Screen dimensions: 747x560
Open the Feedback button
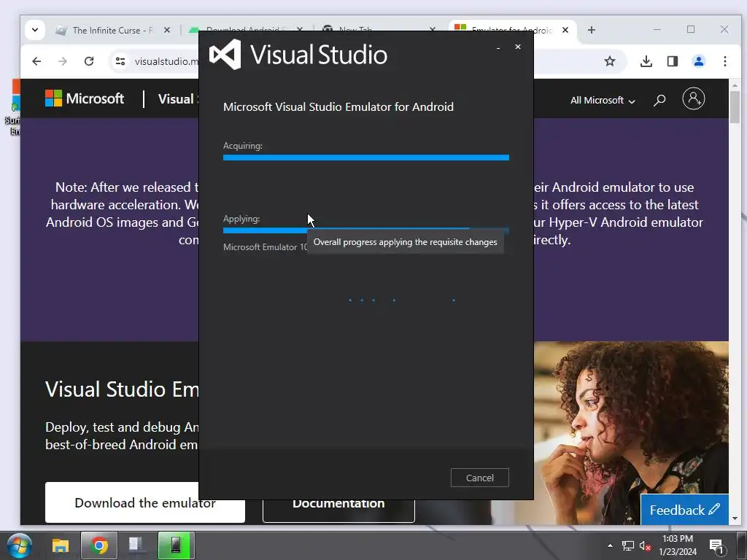684,510
